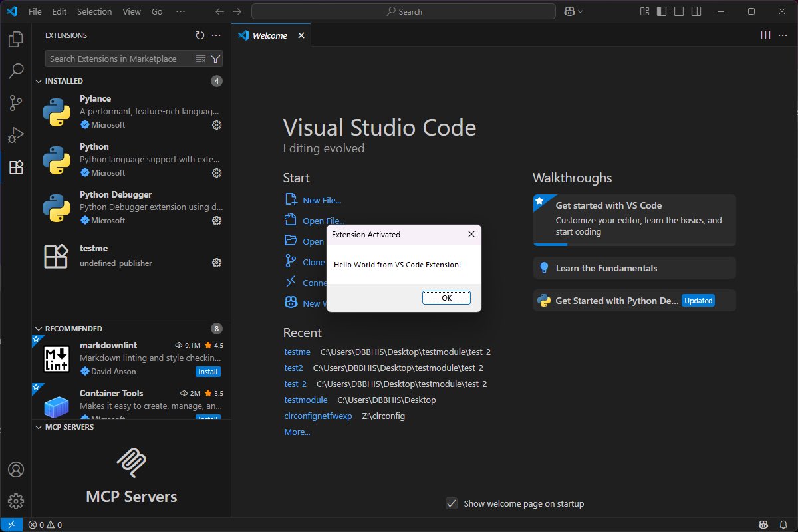
Task: Open the Copilot dropdown arrow
Action: click(x=581, y=11)
